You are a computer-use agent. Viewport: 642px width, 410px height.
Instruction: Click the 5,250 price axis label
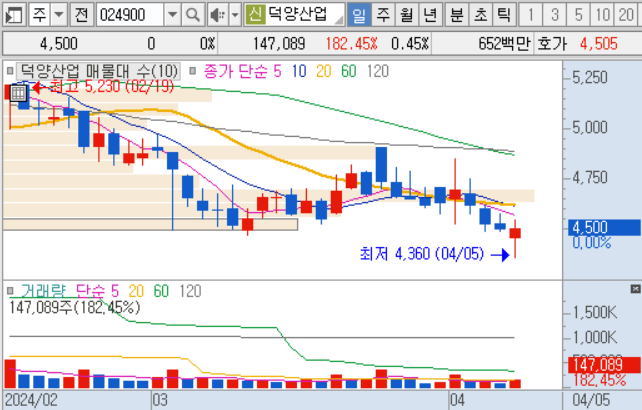point(590,77)
